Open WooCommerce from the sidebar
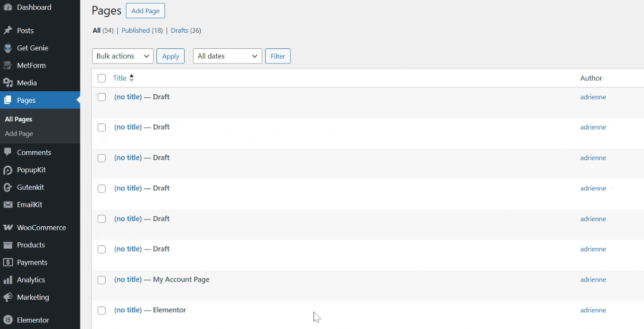The width and height of the screenshot is (644, 329). tap(41, 227)
